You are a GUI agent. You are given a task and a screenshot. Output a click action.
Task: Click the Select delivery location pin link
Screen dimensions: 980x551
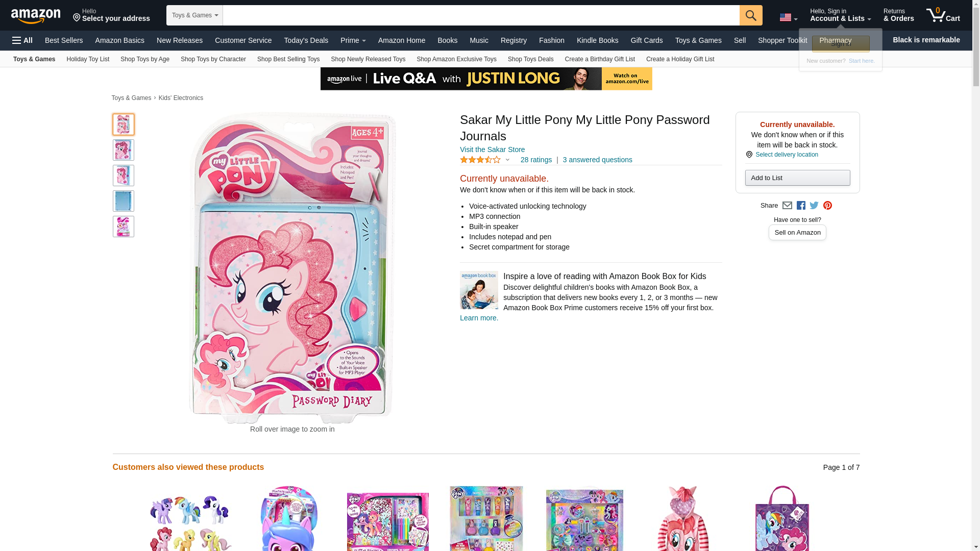[782, 155]
